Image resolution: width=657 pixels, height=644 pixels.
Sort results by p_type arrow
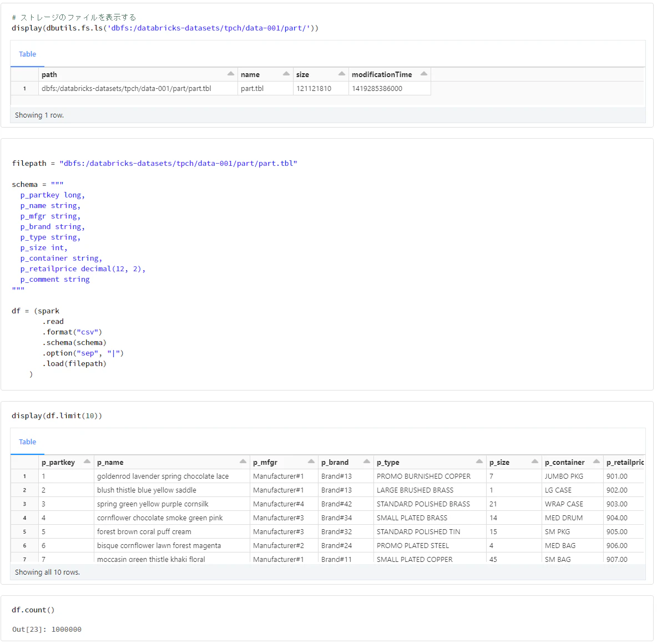click(x=479, y=462)
